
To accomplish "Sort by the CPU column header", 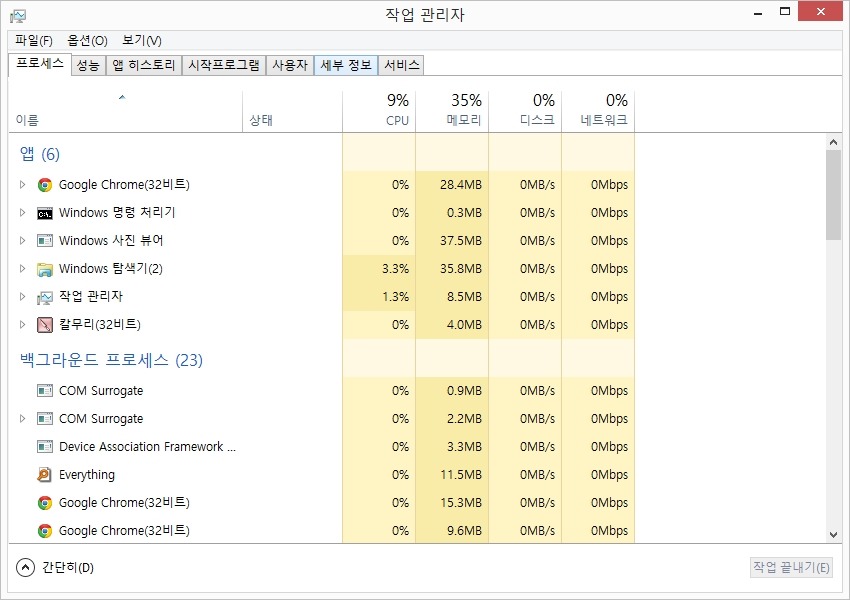I will click(x=379, y=112).
